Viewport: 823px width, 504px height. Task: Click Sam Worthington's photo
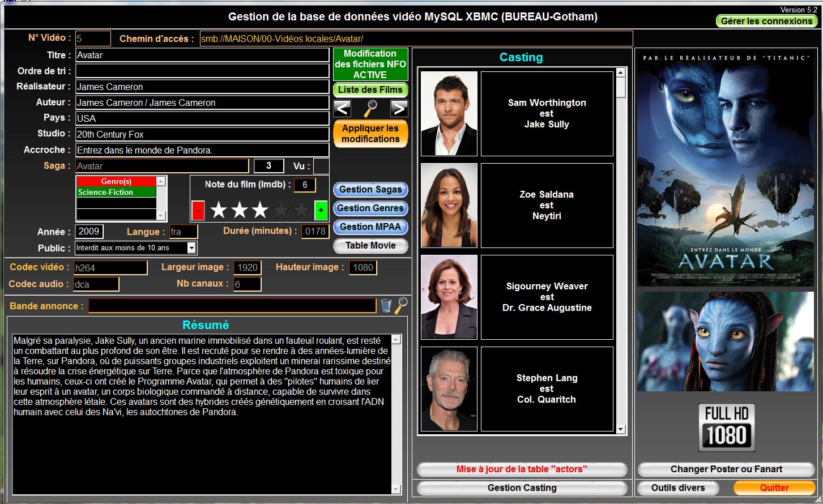point(449,113)
